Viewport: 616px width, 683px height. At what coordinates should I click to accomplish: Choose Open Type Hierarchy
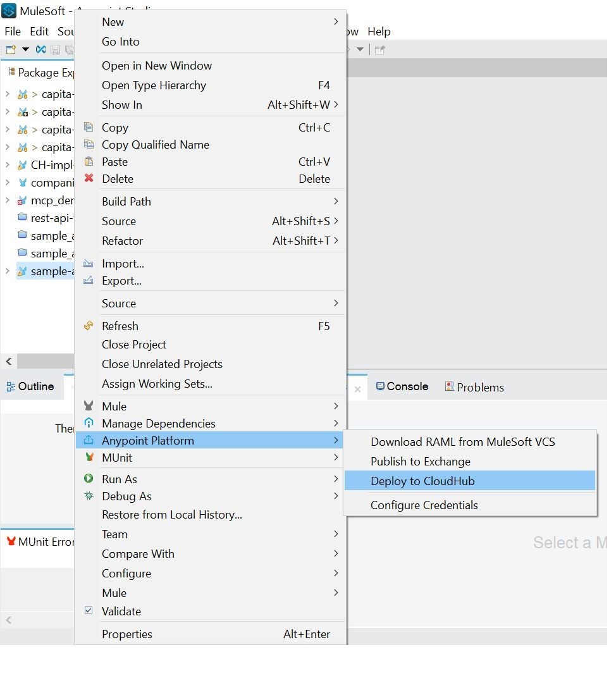coord(210,85)
